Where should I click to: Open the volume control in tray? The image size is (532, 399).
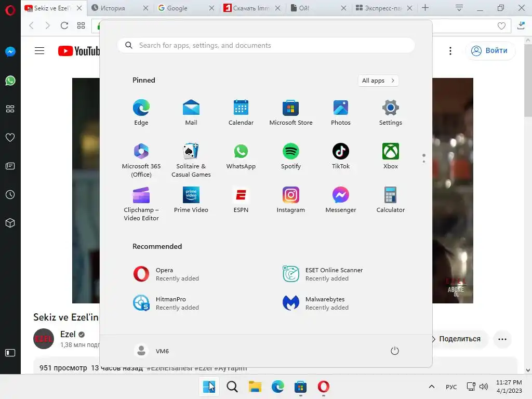(484, 387)
